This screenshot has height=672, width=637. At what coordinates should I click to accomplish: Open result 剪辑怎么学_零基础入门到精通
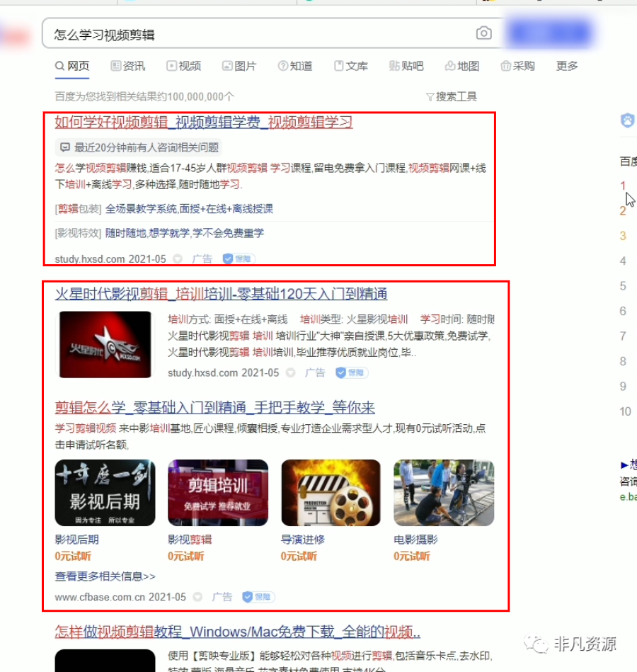click(214, 407)
